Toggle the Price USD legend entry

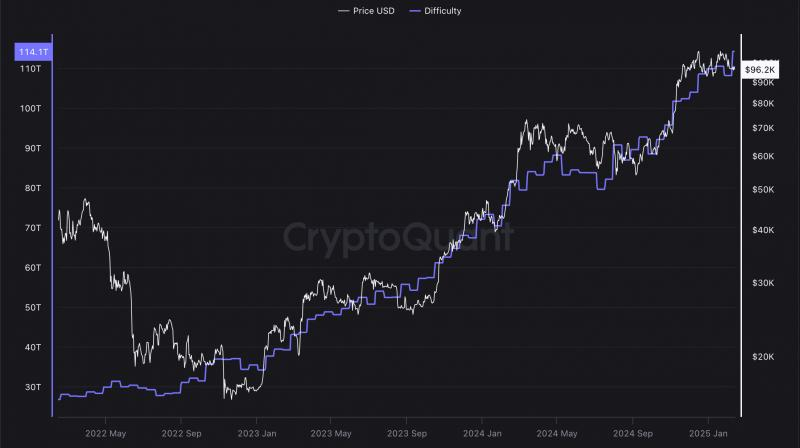pyautogui.click(x=366, y=11)
